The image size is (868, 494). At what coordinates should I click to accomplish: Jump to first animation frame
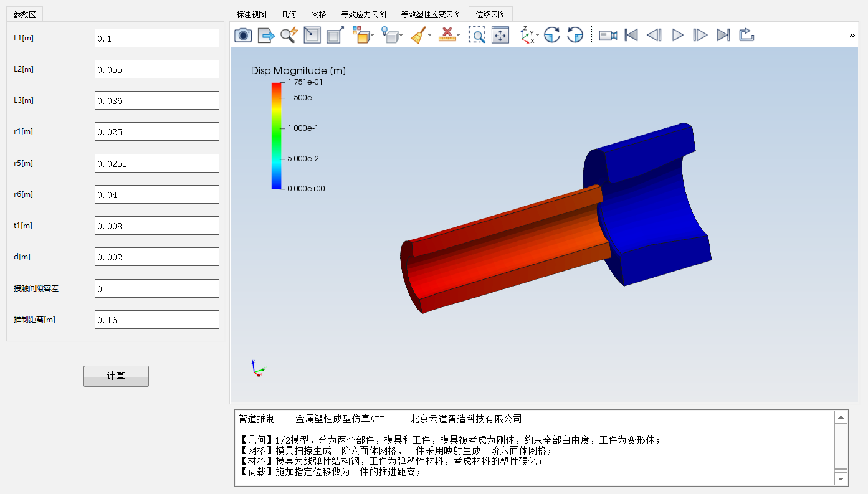click(x=631, y=35)
